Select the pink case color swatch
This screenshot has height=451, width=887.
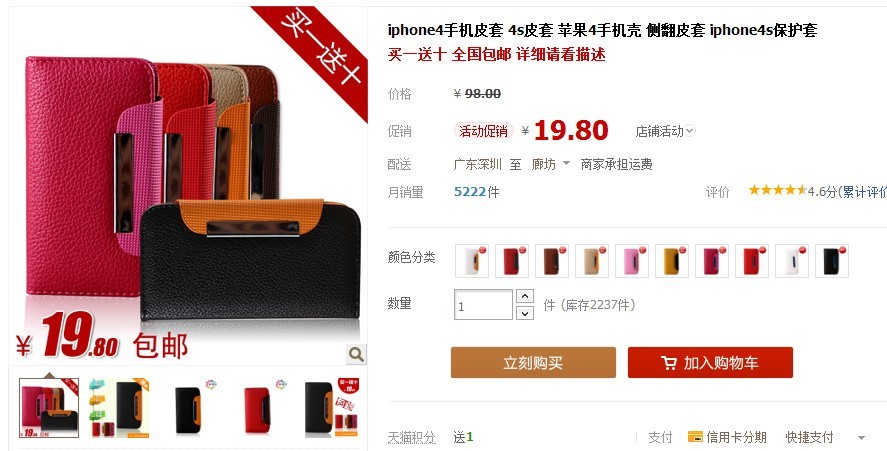[x=632, y=260]
